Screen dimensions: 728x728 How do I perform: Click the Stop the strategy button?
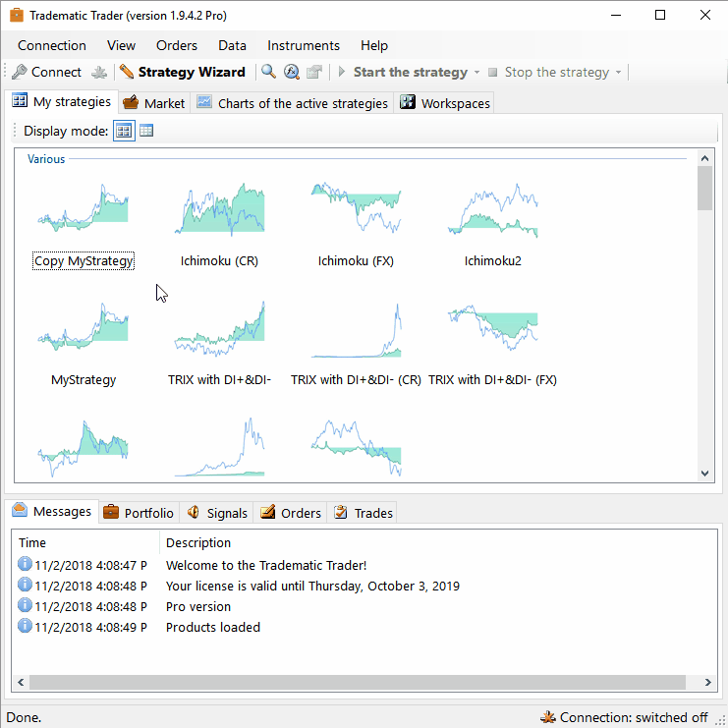[x=549, y=72]
